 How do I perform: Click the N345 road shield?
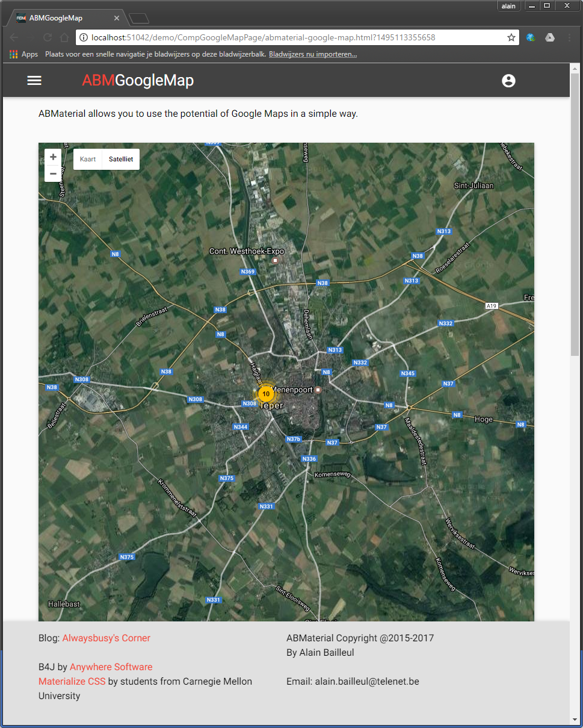tap(408, 373)
